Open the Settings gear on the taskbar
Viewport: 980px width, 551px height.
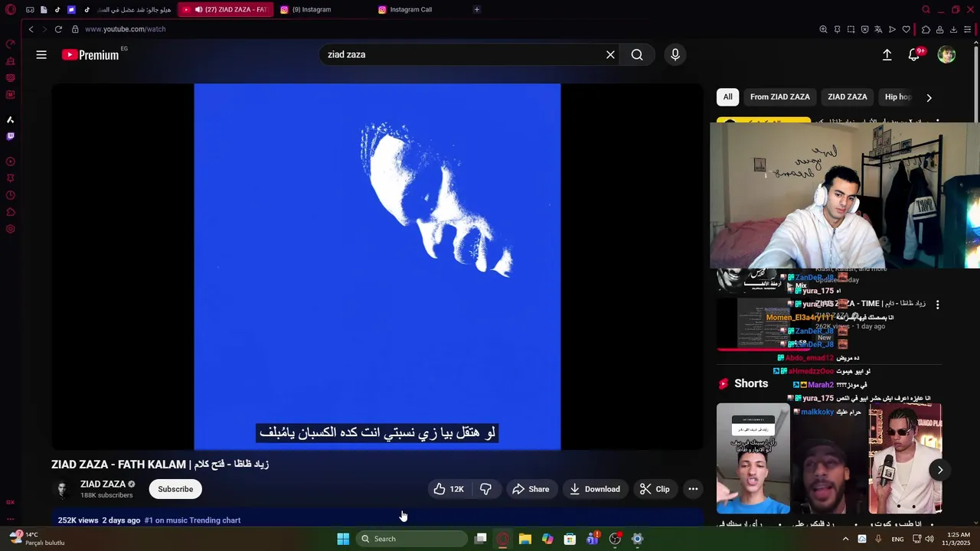(x=637, y=539)
